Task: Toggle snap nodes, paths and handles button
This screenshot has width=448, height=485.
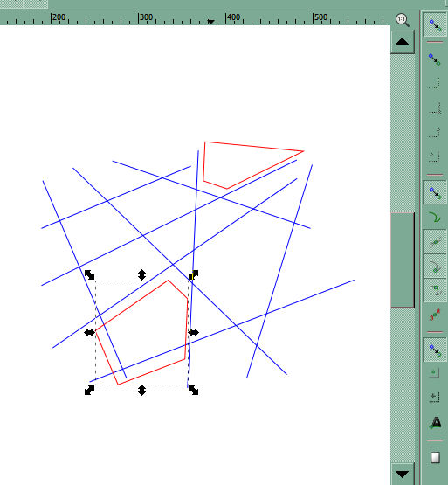Action: click(x=435, y=192)
